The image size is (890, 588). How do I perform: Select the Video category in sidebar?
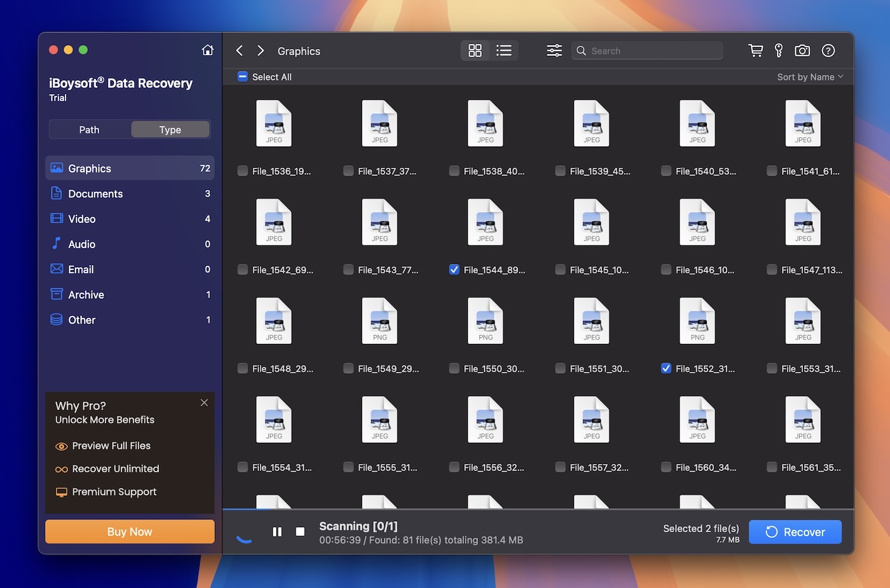[x=81, y=219]
